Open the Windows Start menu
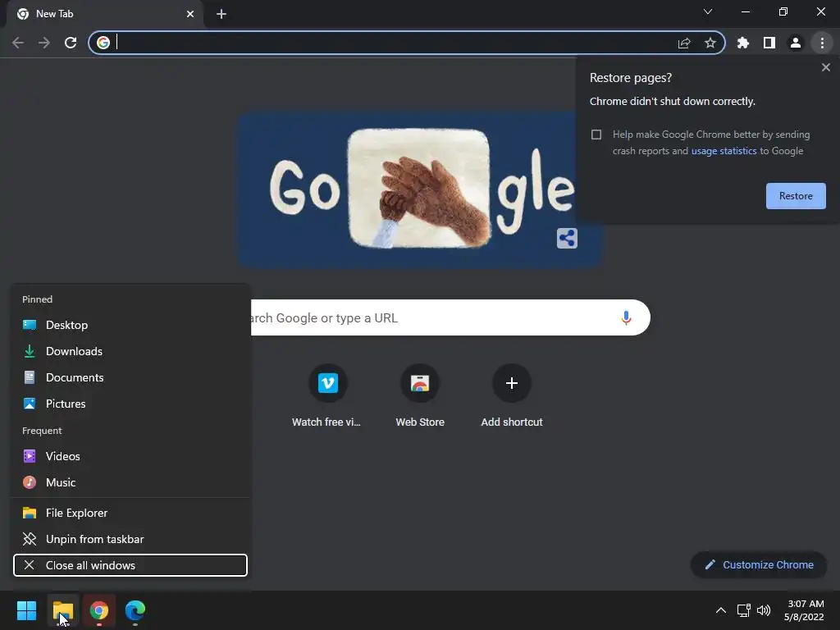 [27, 610]
